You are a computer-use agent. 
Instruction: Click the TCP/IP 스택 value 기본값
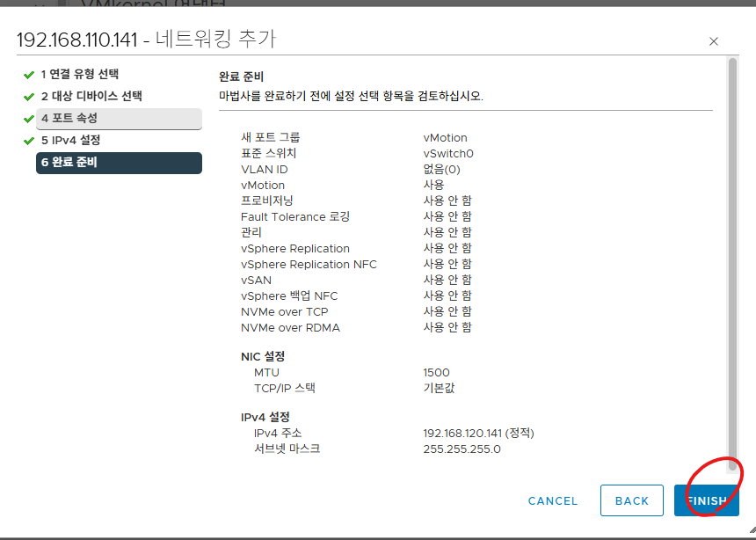(439, 388)
